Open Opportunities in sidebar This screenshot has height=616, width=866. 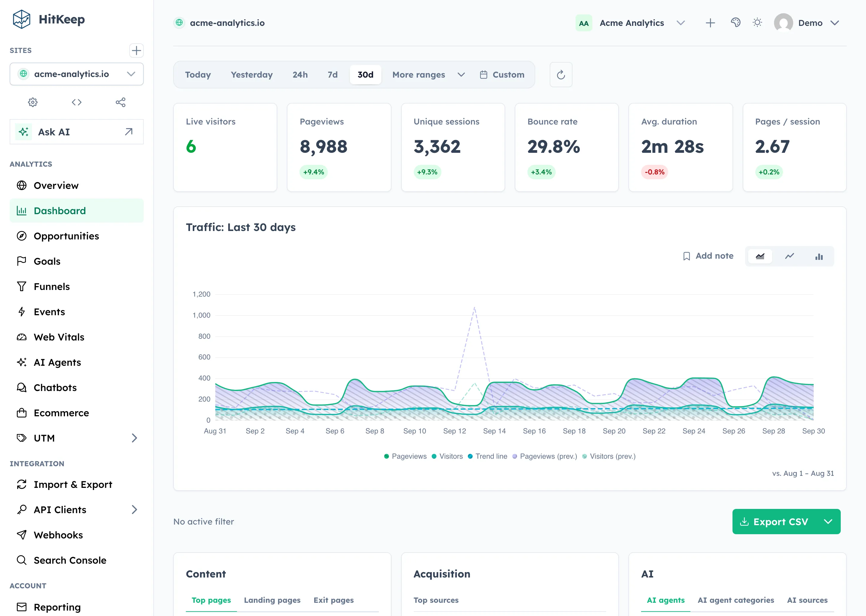coord(77,236)
